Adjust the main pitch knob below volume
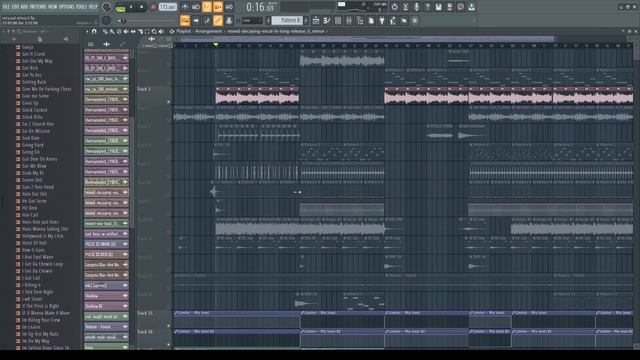Image resolution: width=640 pixels, height=360 pixels. coord(106,20)
